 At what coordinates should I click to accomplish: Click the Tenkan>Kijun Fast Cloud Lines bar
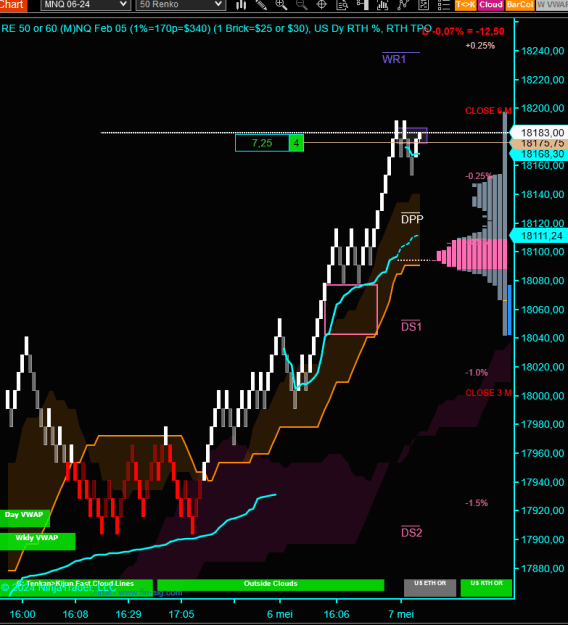(76, 587)
